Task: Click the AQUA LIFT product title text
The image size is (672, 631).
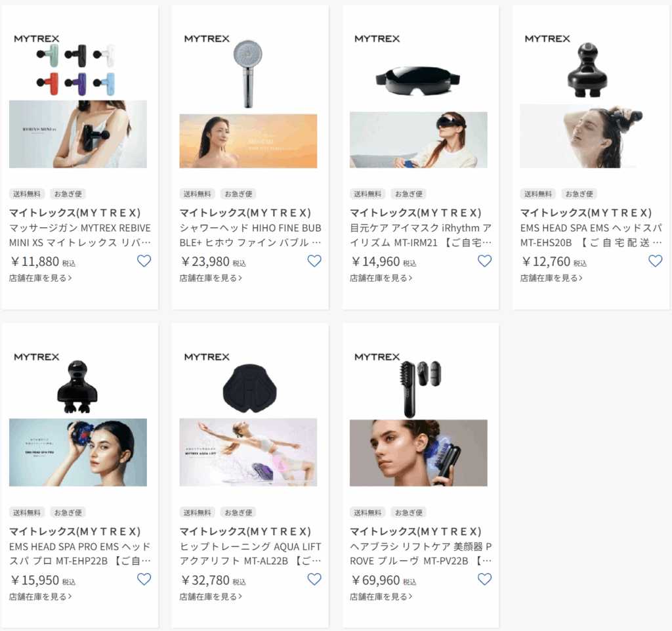Action: pos(250,554)
